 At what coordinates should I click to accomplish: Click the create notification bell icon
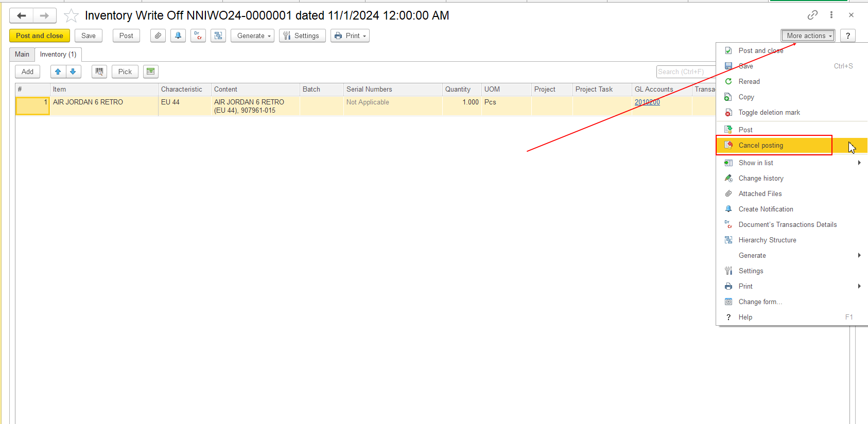tap(178, 36)
